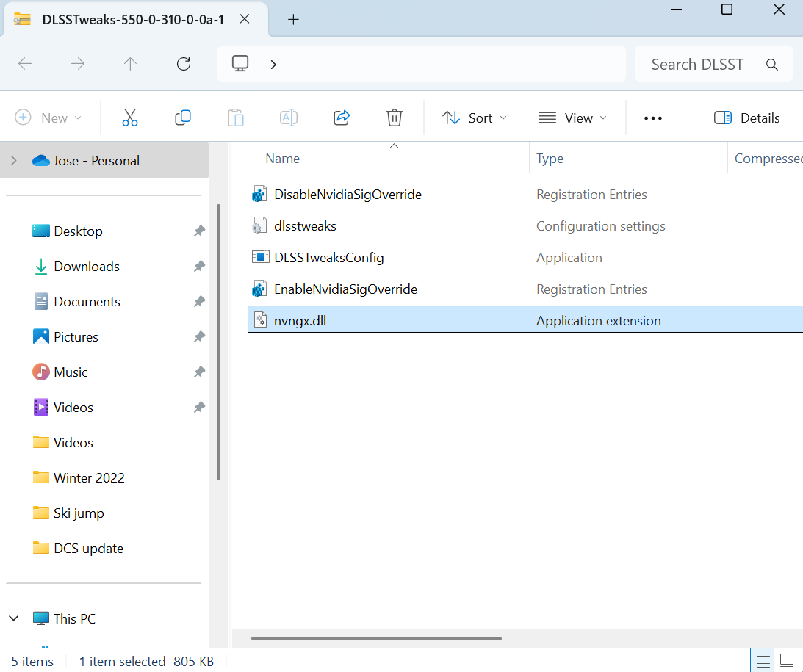
Task: Expand Jose - Personal OneDrive node
Action: [14, 161]
